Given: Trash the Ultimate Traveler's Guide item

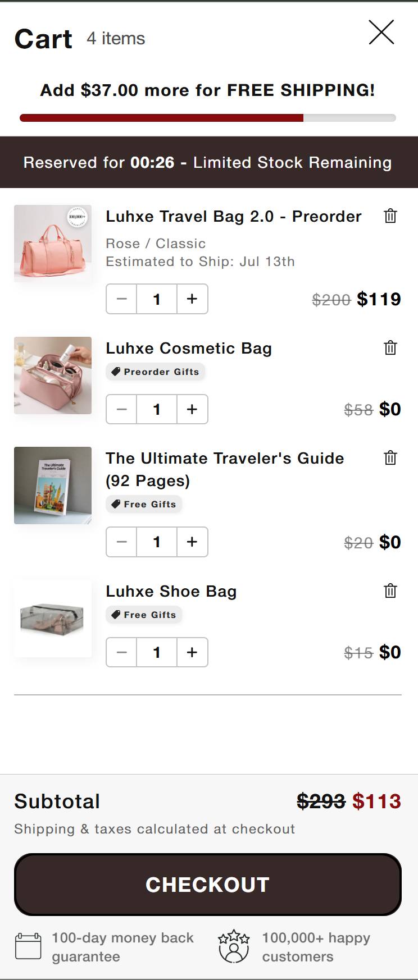Looking at the screenshot, I should point(390,457).
